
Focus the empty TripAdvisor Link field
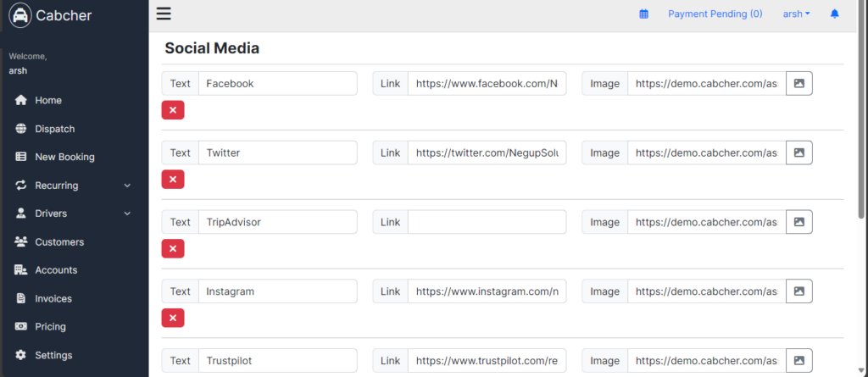487,221
